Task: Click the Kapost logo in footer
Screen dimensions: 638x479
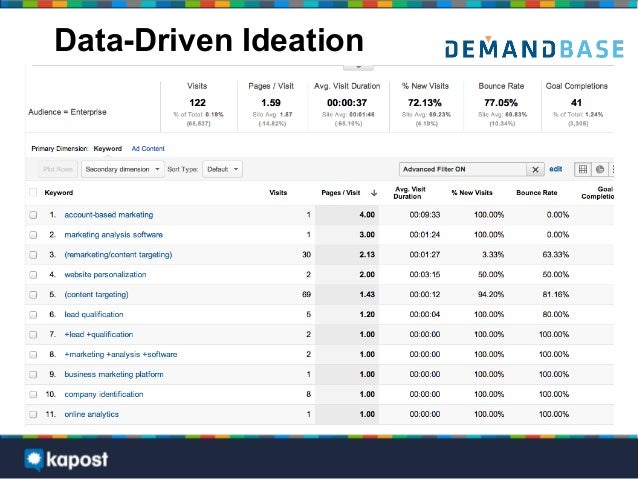Action: 66,459
